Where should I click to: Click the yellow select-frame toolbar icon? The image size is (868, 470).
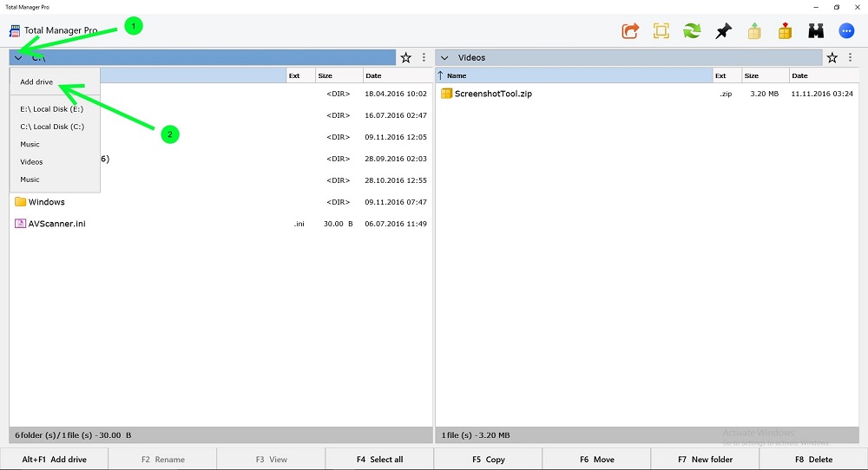tap(661, 31)
